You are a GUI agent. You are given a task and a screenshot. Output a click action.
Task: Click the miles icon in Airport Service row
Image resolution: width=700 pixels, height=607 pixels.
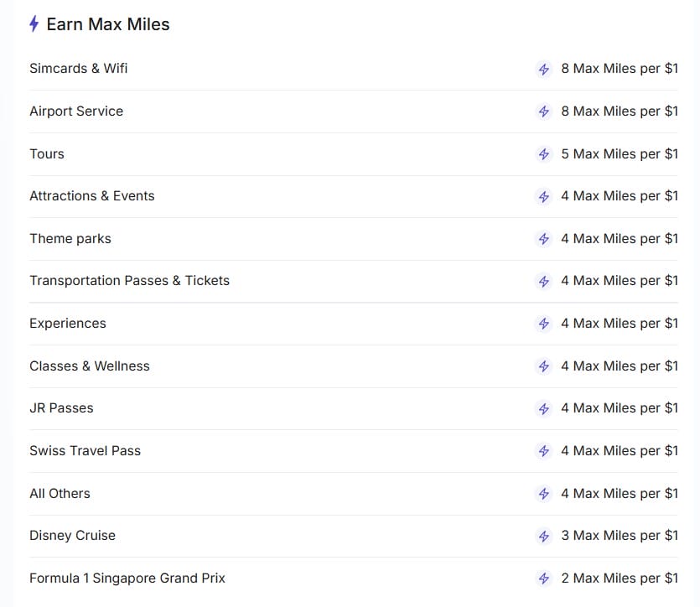pyautogui.click(x=543, y=112)
